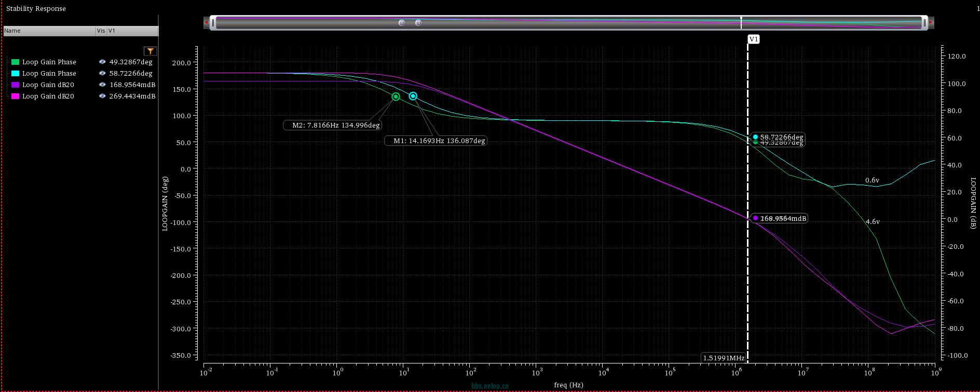Screen dimensions: 980x392
Task: Select the second Loop Gain dB20 legend name
Action: pos(48,96)
